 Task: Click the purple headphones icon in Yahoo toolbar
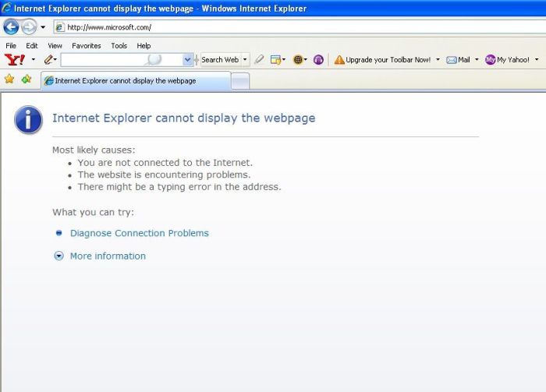pyautogui.click(x=318, y=59)
